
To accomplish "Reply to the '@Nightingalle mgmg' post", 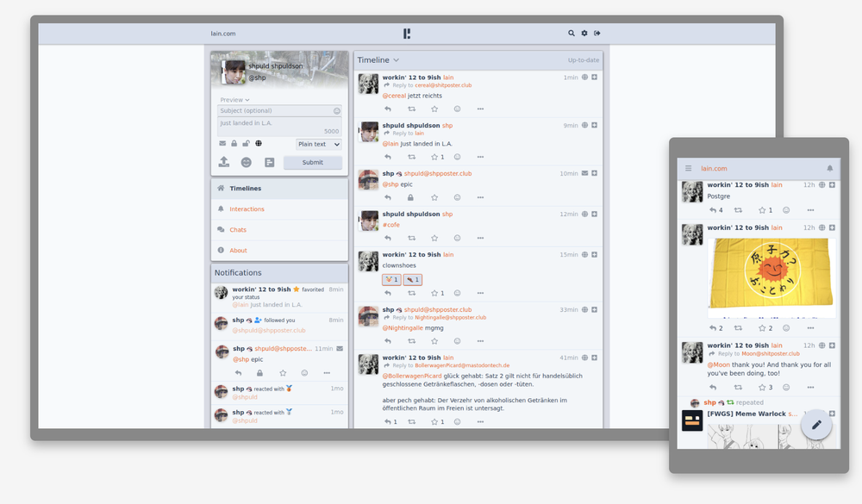I will (388, 341).
